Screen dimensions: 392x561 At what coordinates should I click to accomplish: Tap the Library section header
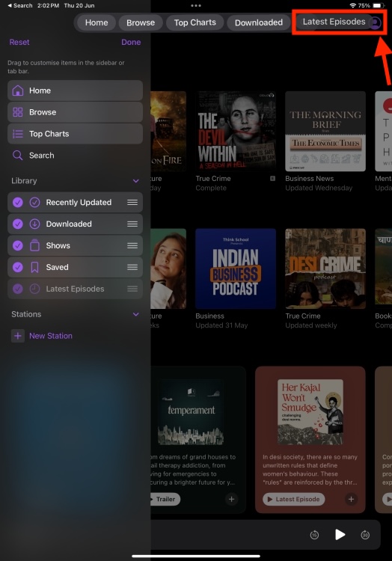coord(24,181)
